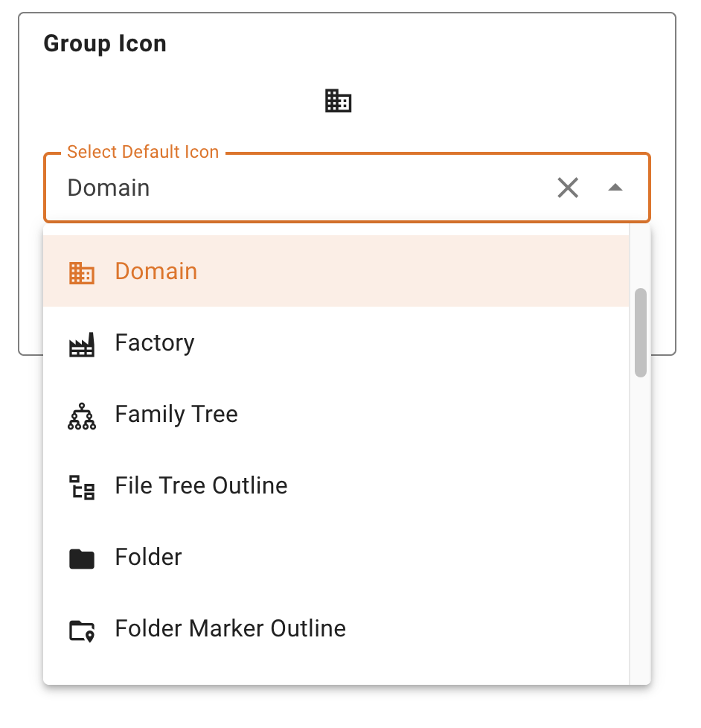Collapse the Select Default Icon dropdown arrow
This screenshot has width=701, height=728.
pyautogui.click(x=615, y=188)
